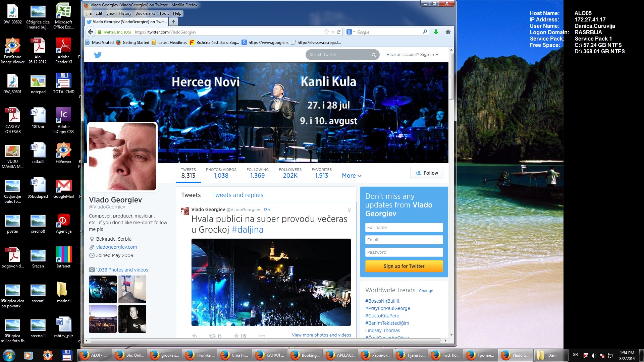Viewport: 644px width, 362px height.
Task: Open new tab with plus button
Action: click(173, 22)
